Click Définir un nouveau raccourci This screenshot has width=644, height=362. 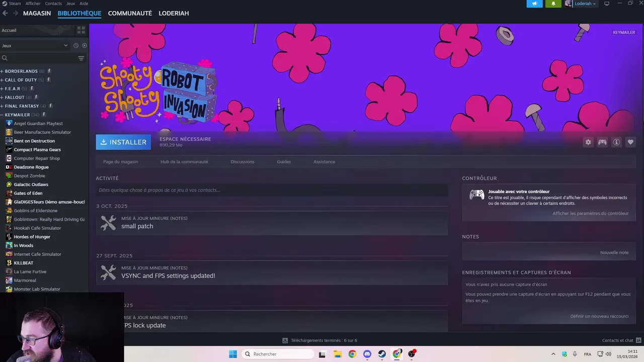[x=599, y=316]
